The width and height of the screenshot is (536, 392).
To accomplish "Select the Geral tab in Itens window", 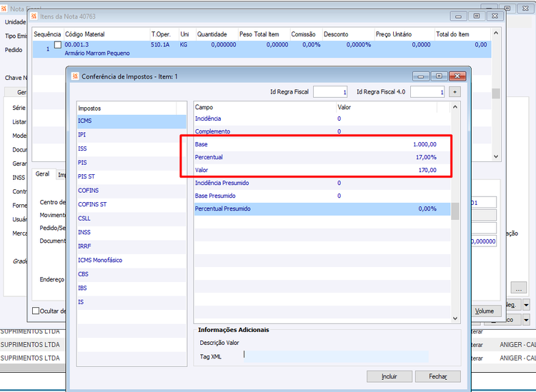I will 42,174.
